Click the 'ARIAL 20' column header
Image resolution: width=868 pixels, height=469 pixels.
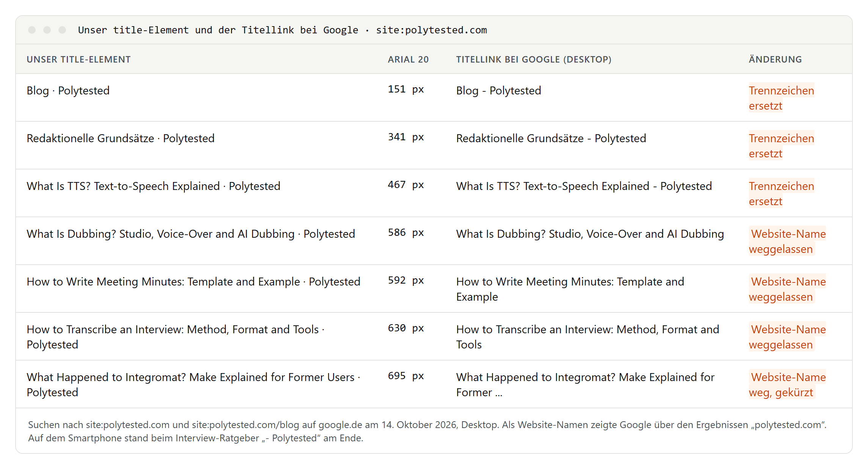[408, 60]
